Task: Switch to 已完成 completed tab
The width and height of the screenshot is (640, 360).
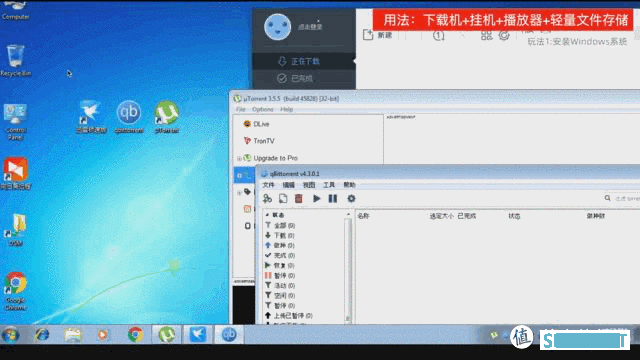Action: click(304, 78)
